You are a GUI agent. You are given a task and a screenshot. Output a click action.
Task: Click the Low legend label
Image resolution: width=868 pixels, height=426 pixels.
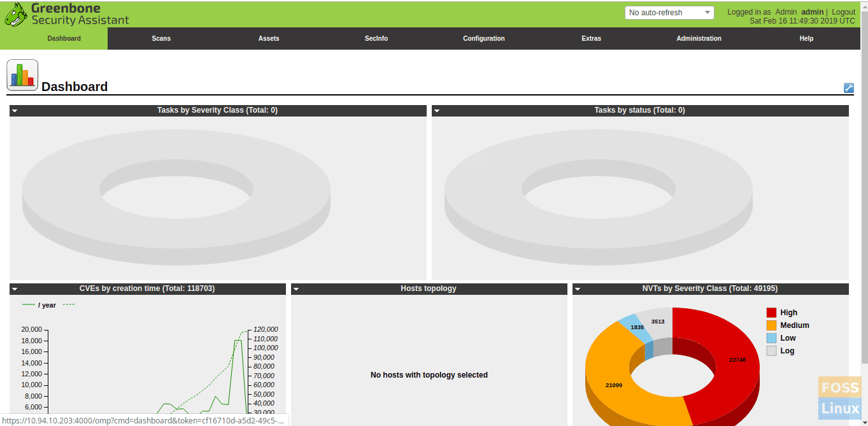pyautogui.click(x=788, y=338)
